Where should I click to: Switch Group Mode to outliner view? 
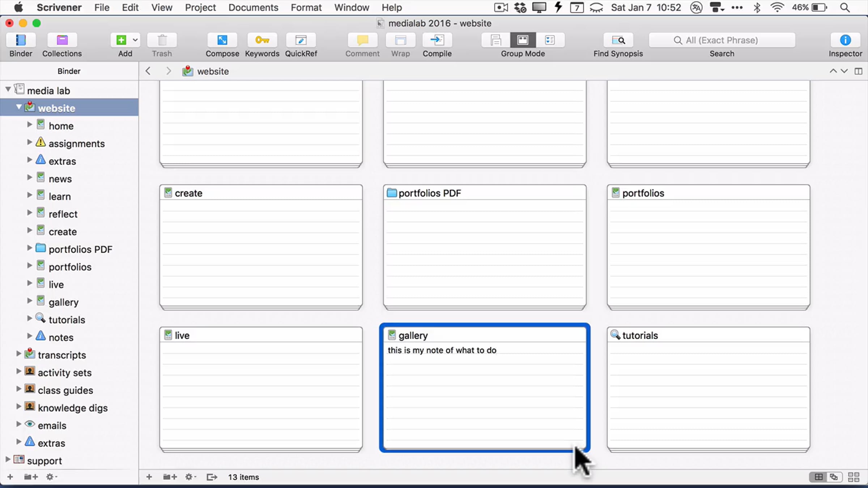click(550, 40)
